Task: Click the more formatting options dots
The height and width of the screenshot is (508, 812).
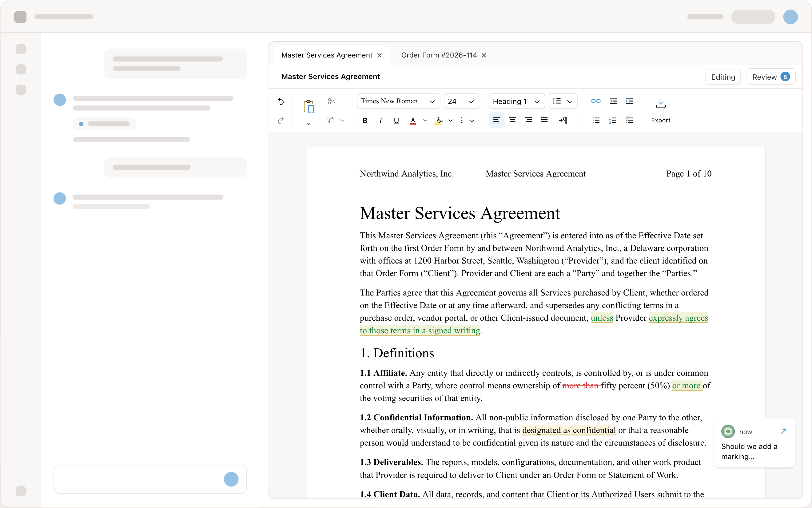Action: coord(462,120)
